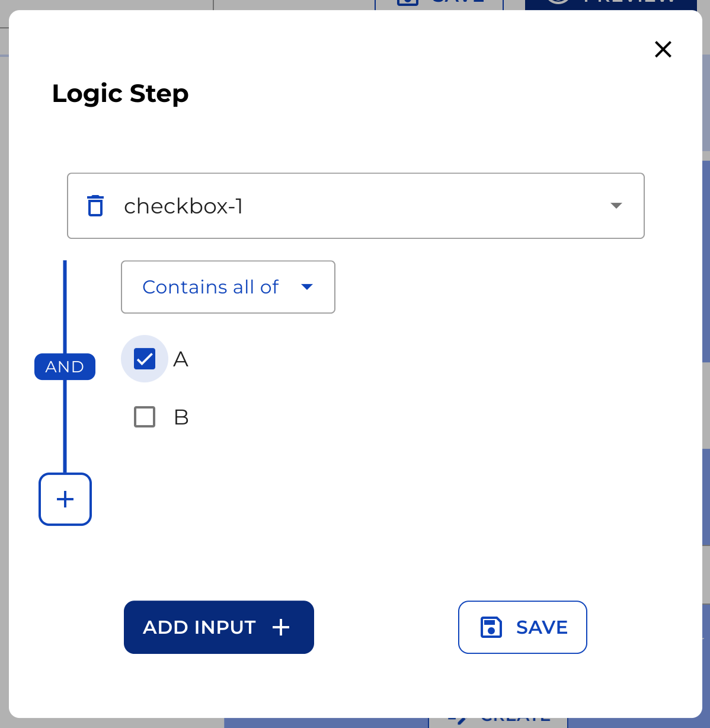Click the plus icon below the AND connector

(x=65, y=499)
